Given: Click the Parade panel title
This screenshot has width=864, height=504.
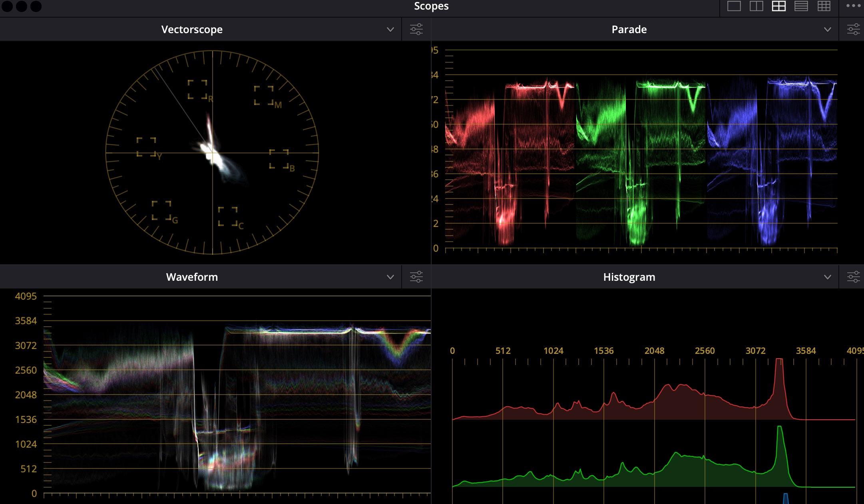Looking at the screenshot, I should click(629, 30).
